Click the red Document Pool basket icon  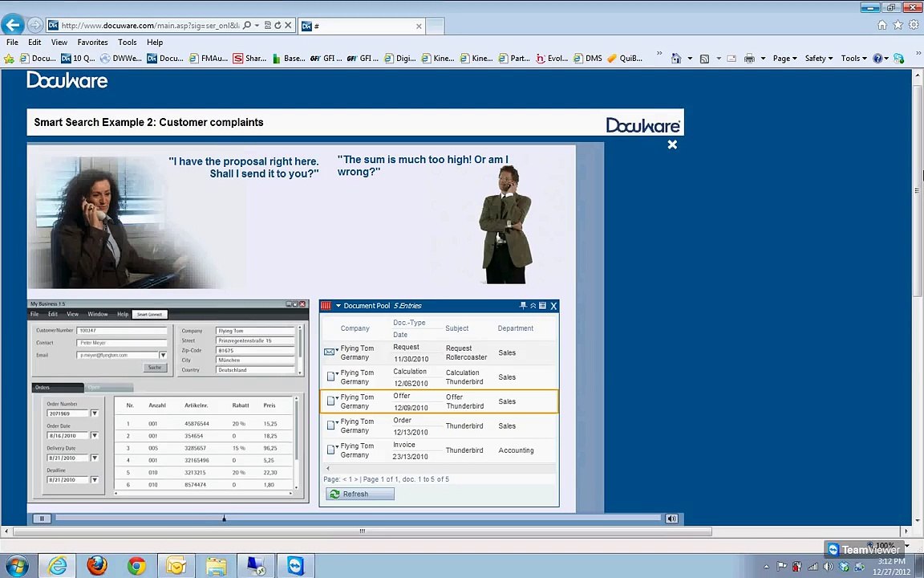click(326, 306)
